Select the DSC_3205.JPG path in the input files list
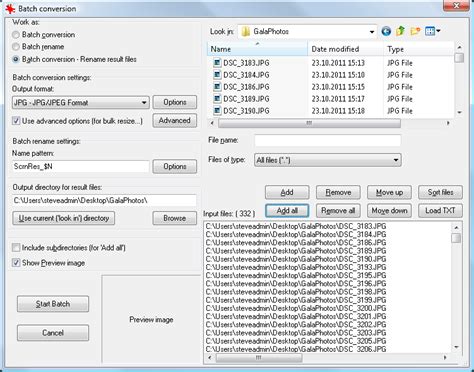Screen dimensions: 474x372 click(296, 341)
